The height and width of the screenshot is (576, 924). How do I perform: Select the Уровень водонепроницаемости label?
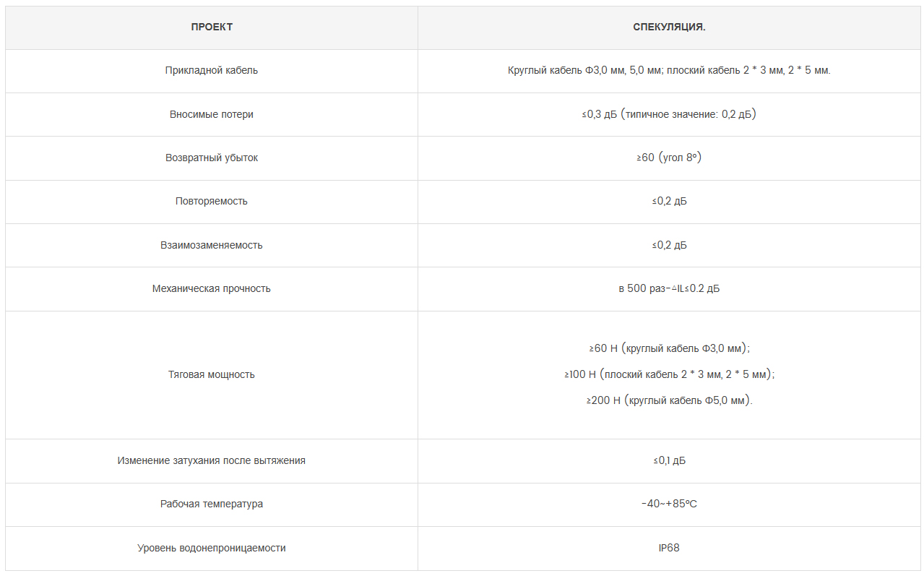(x=212, y=548)
